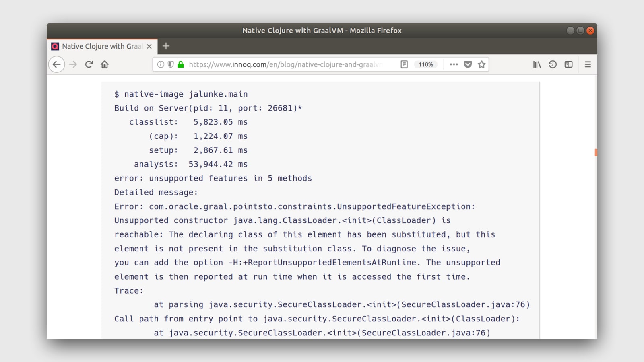Save this page to Pocket
Image resolution: width=644 pixels, height=362 pixels.
click(x=468, y=64)
